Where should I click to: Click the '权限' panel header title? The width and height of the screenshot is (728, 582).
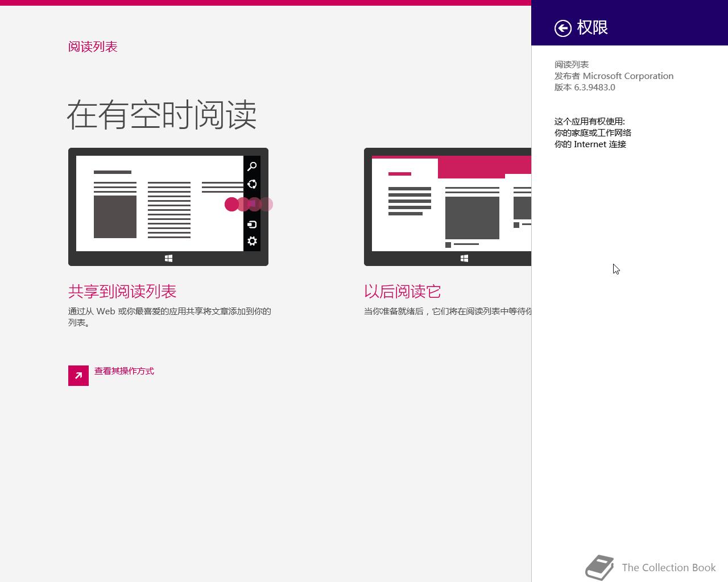point(593,27)
